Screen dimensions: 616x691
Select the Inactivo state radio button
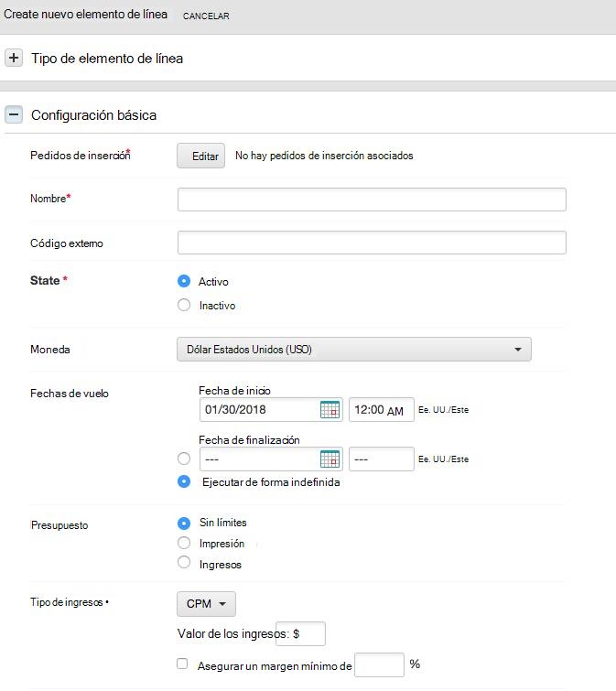pyautogui.click(x=184, y=305)
